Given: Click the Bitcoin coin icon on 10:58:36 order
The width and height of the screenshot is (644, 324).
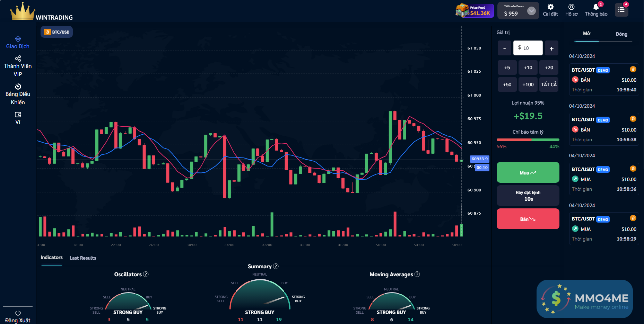Looking at the screenshot, I should point(633,169).
